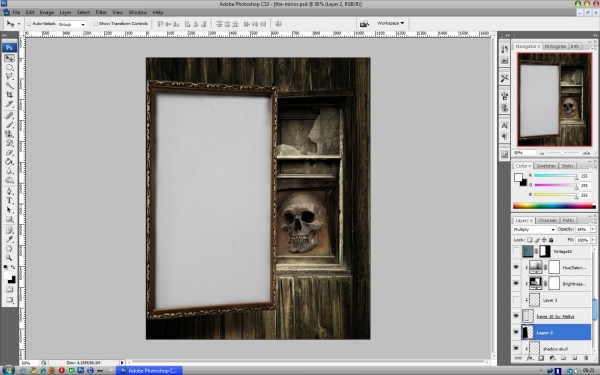
Task: Hide the shadow skull layer
Action: click(x=516, y=348)
